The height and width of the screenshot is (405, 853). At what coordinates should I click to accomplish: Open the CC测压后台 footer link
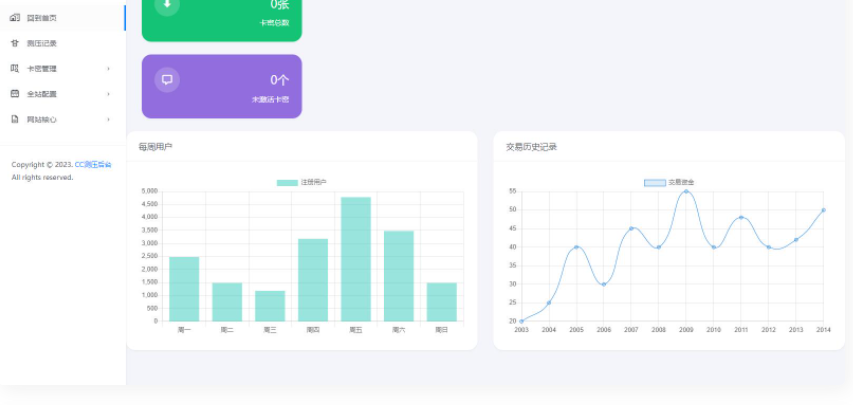(x=93, y=164)
